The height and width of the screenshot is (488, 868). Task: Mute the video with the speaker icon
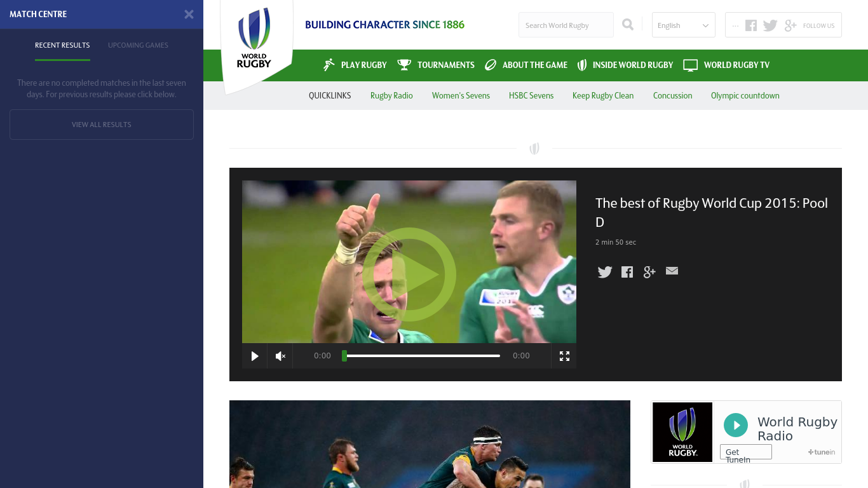(x=280, y=356)
